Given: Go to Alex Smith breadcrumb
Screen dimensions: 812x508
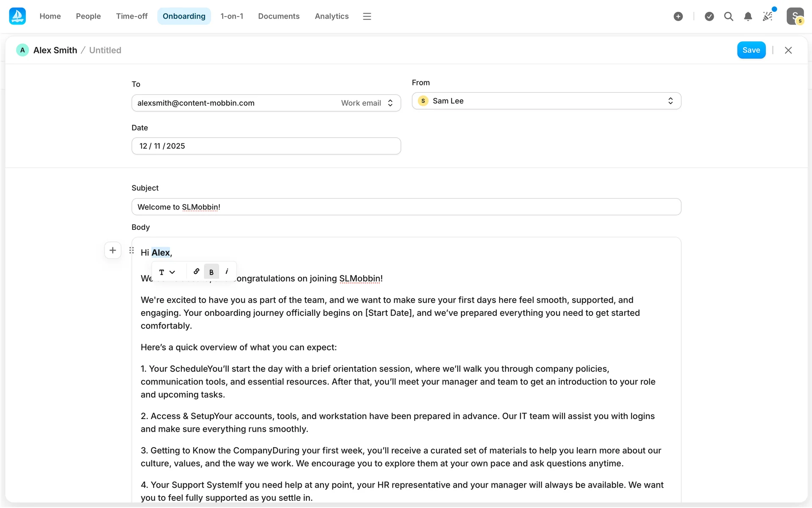Looking at the screenshot, I should (x=55, y=50).
